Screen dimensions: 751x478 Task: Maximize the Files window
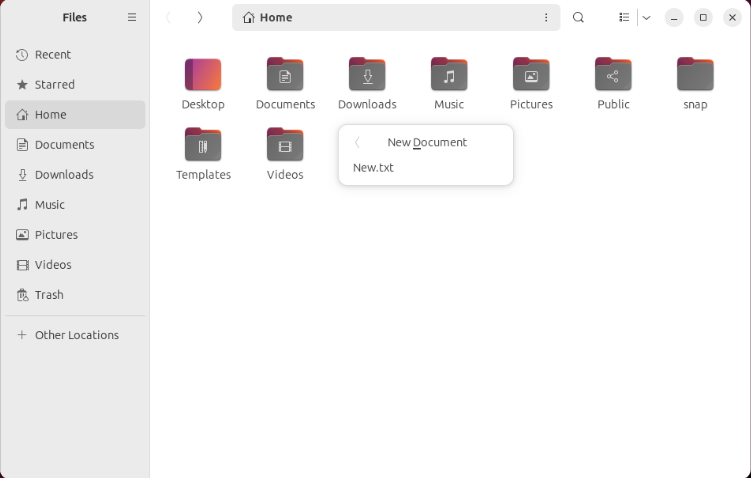point(703,18)
